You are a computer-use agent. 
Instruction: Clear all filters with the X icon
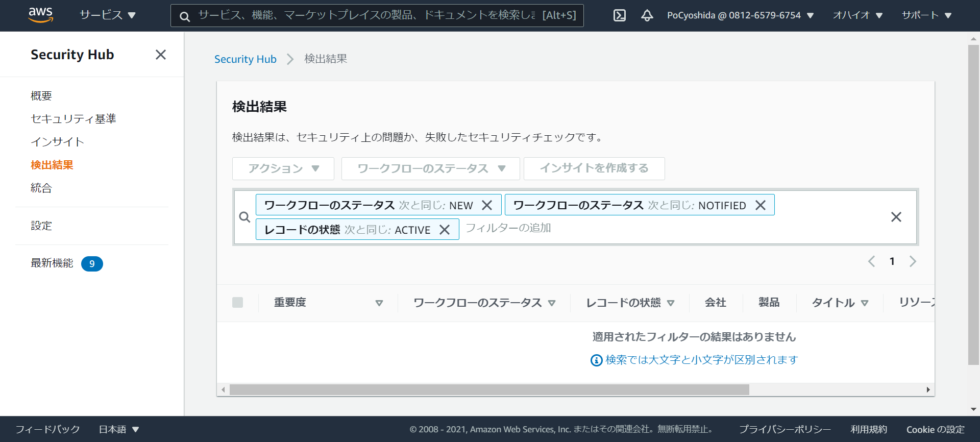(896, 217)
